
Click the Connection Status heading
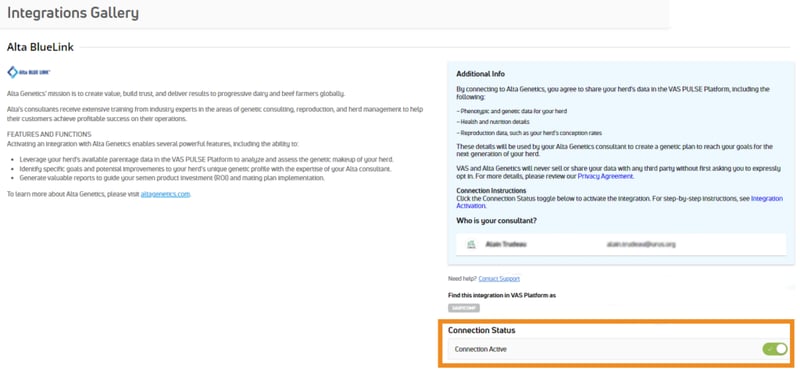point(482,331)
